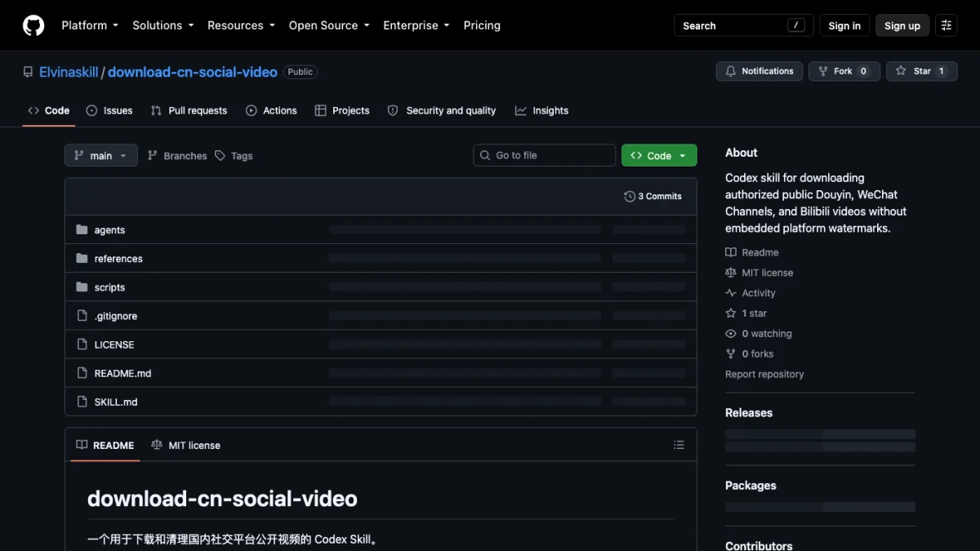Open the LICENSE file name
Screen dimensions: 980x551
[114, 344]
